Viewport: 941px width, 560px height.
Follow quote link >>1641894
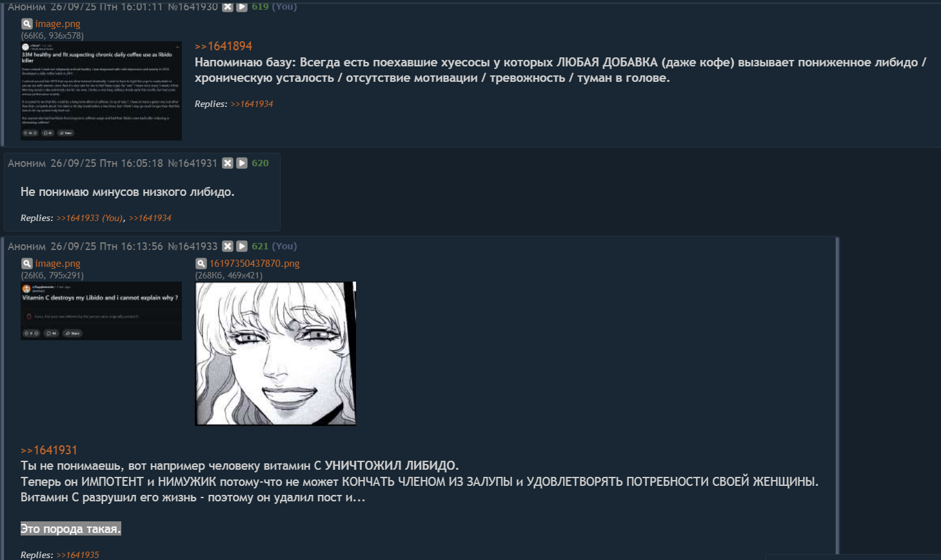[x=223, y=46]
